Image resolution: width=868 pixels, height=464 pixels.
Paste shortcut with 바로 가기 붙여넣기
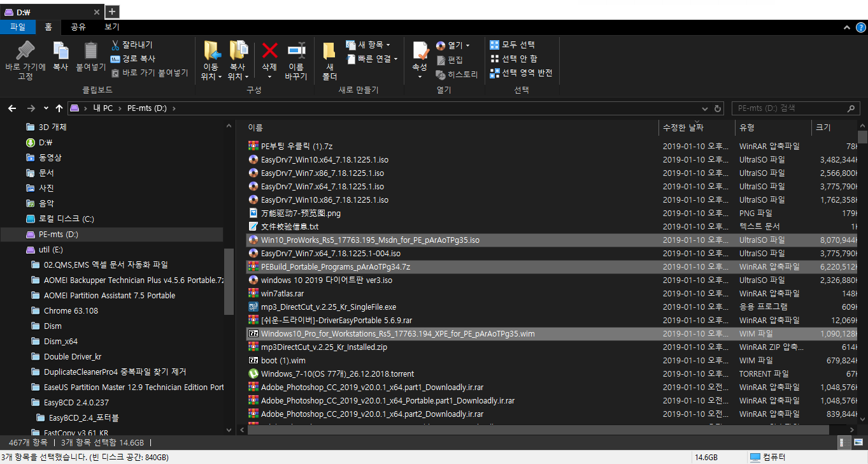pyautogui.click(x=150, y=73)
